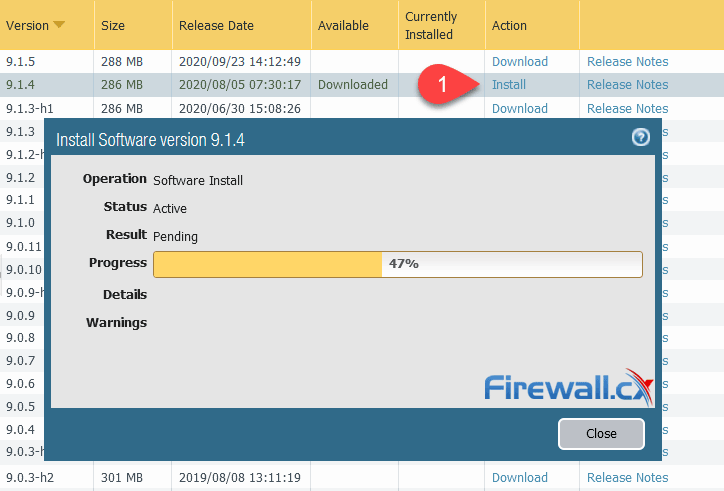Click the Release Date column header
Screen dimensions: 724x491
point(216,25)
